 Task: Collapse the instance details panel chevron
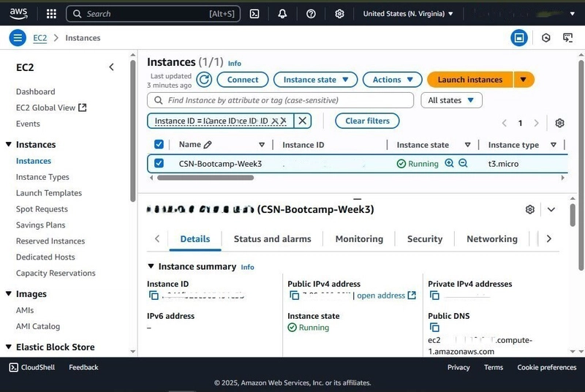551,210
